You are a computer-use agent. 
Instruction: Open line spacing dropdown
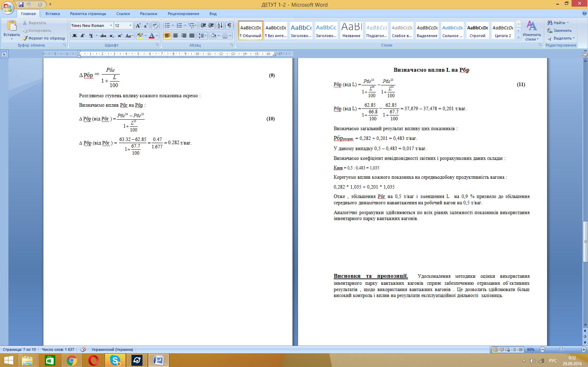202,36
